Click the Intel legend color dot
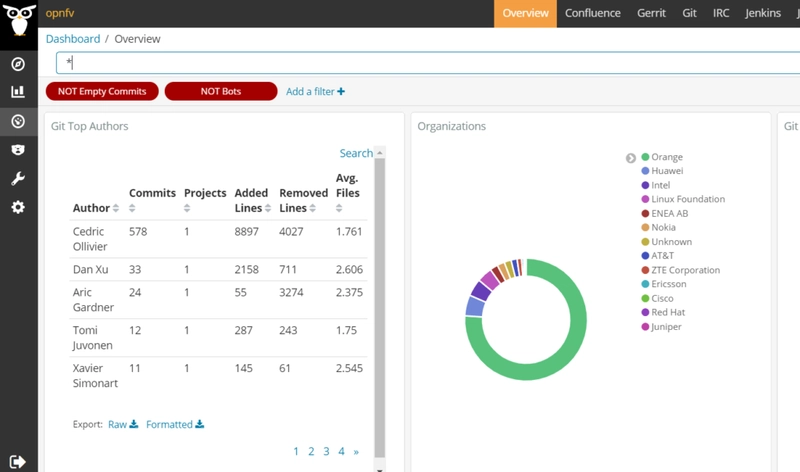 pyautogui.click(x=645, y=185)
